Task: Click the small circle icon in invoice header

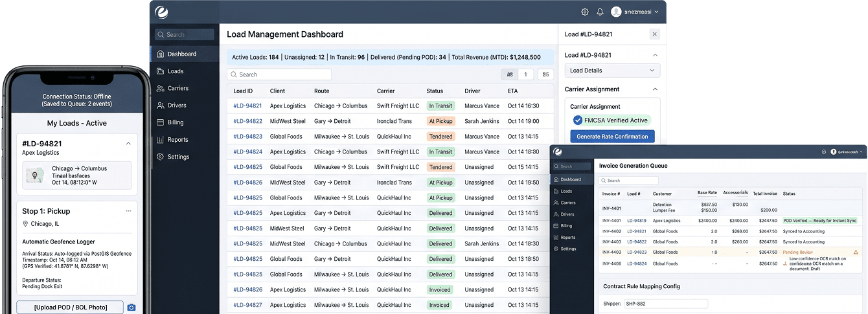Action: (x=824, y=151)
